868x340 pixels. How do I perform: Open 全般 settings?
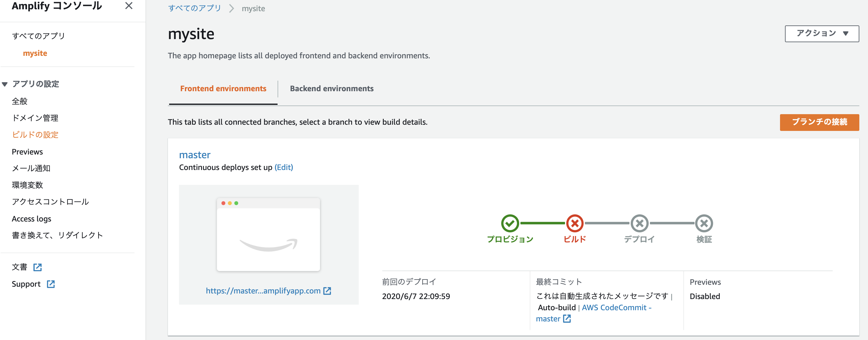point(20,101)
